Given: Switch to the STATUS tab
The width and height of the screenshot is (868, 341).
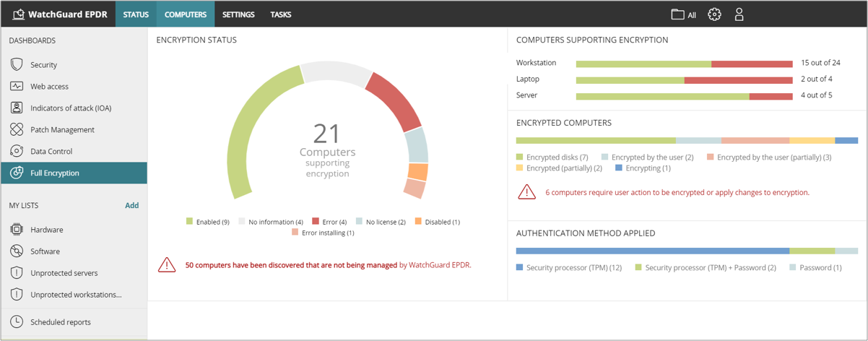Looking at the screenshot, I should pyautogui.click(x=136, y=14).
